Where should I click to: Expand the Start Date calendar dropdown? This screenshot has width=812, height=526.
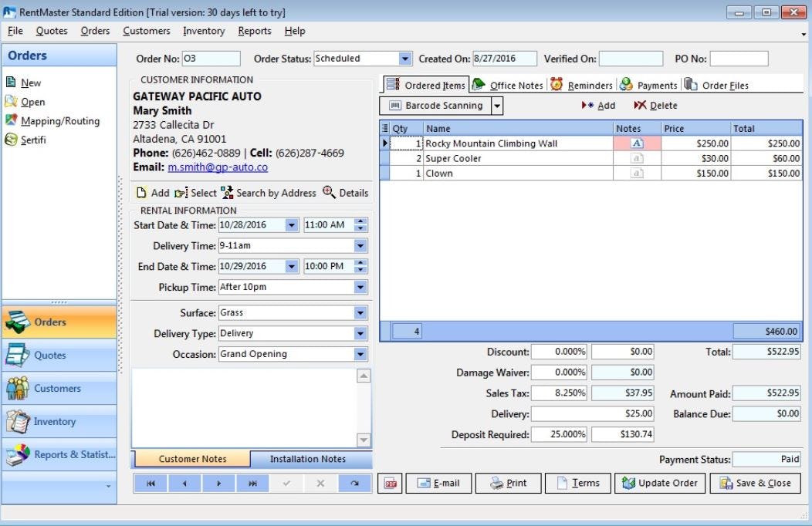[x=292, y=225]
